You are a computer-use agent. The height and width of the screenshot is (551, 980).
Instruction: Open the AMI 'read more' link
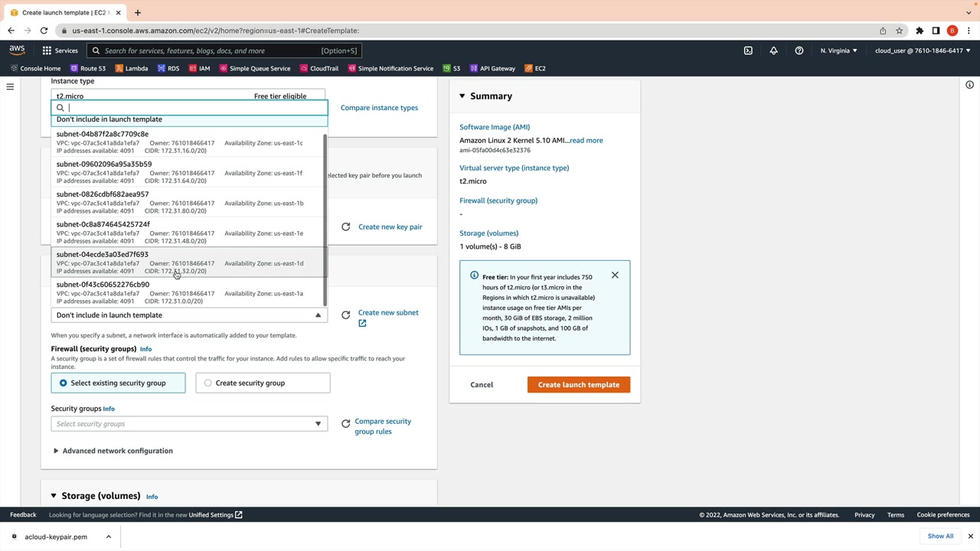586,140
